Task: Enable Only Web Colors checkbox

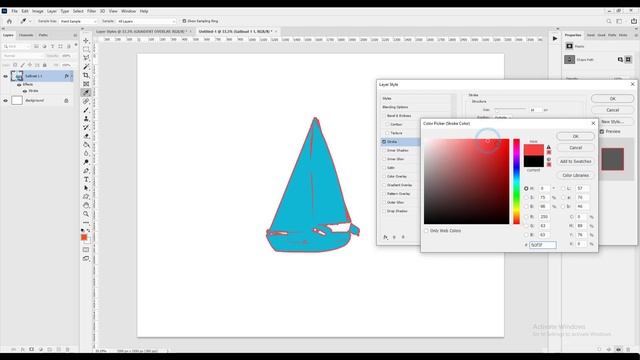Action: click(426, 231)
